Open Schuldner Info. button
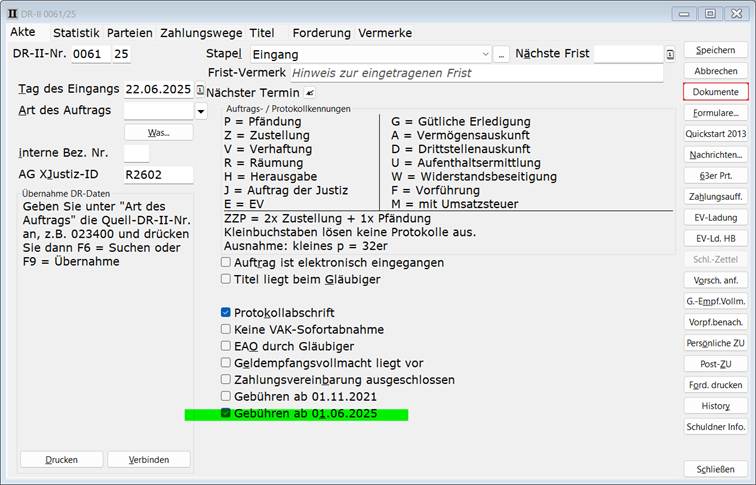The width and height of the screenshot is (756, 485). 716,427
